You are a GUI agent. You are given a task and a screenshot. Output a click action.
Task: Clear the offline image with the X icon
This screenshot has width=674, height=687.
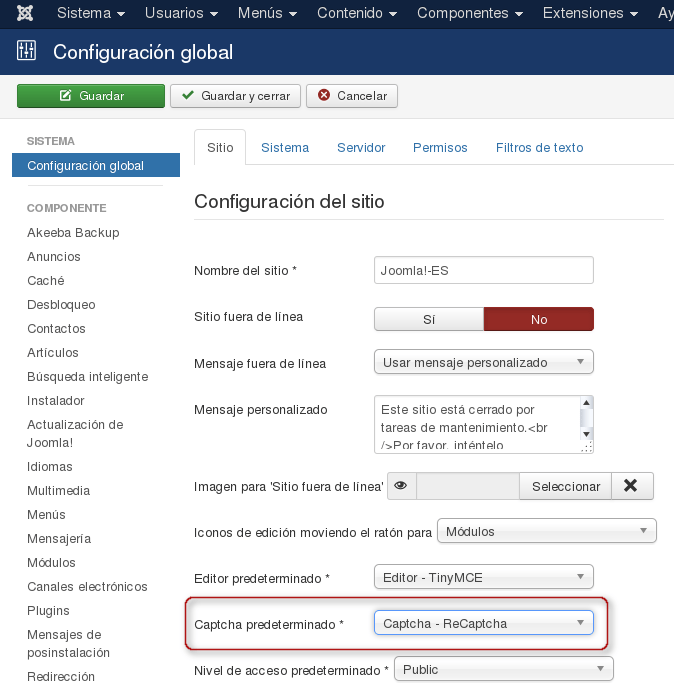pos(631,485)
